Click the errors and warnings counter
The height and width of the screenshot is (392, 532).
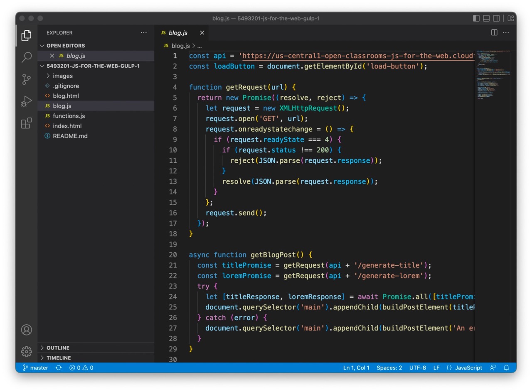click(81, 367)
